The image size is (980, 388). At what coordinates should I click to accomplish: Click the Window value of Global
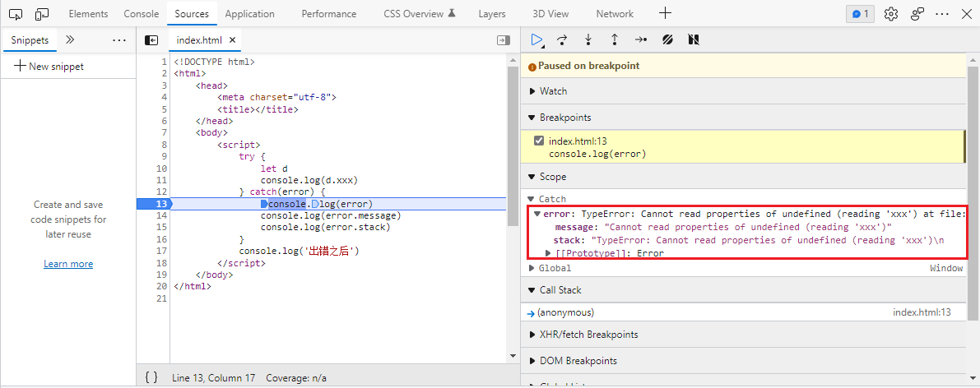[x=946, y=268]
